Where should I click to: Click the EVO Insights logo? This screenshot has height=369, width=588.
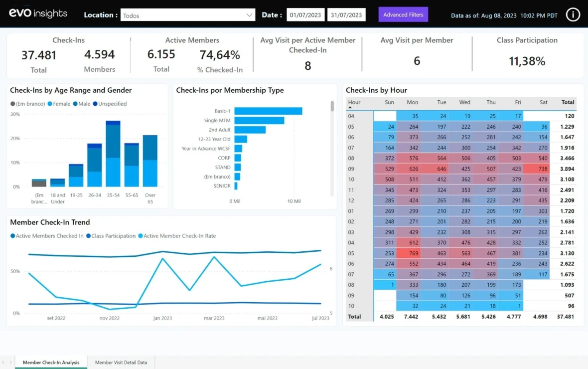(x=38, y=14)
